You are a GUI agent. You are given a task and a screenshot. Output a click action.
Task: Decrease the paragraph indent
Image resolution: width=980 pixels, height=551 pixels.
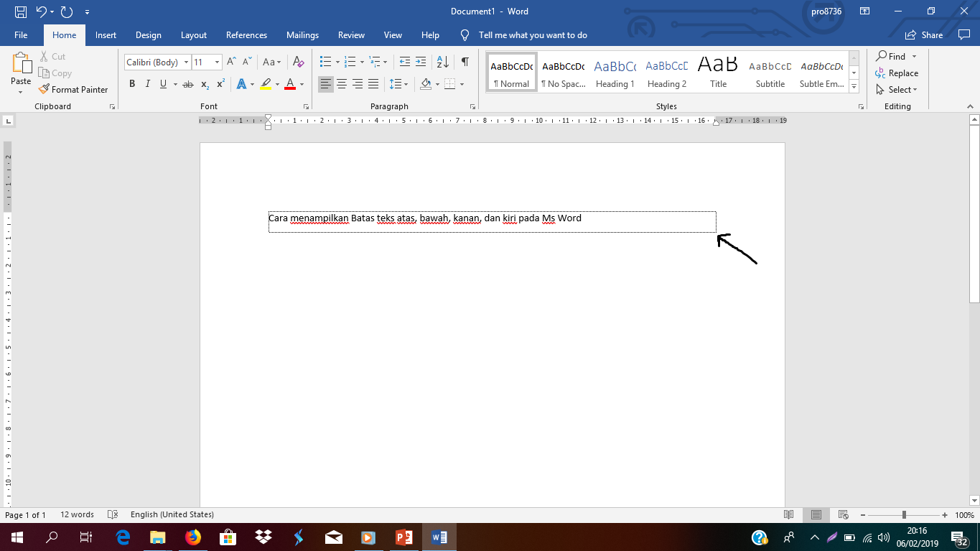[405, 62]
